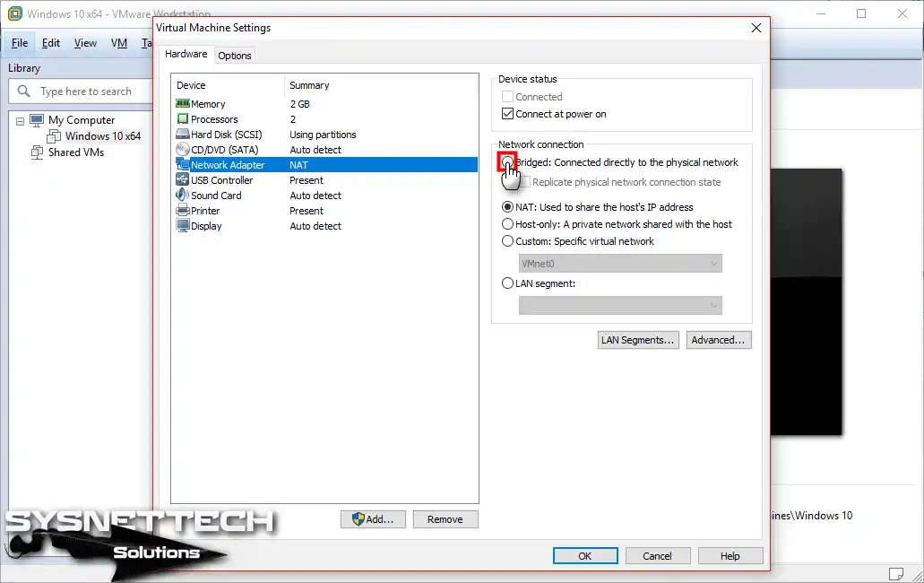
Task: Click the Memory summary value "2 GB"
Action: [x=299, y=104]
